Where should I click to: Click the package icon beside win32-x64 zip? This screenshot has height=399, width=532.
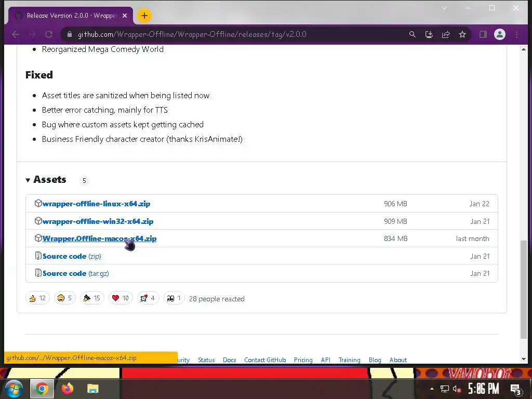point(38,221)
